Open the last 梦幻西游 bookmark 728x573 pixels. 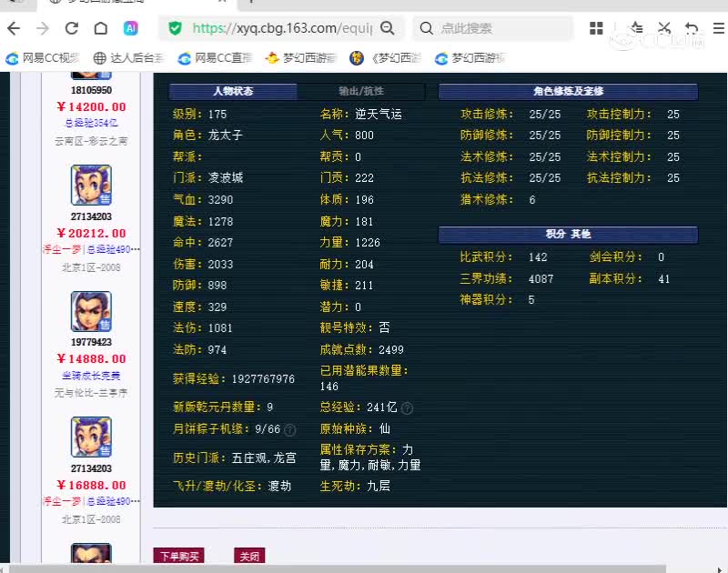470,58
